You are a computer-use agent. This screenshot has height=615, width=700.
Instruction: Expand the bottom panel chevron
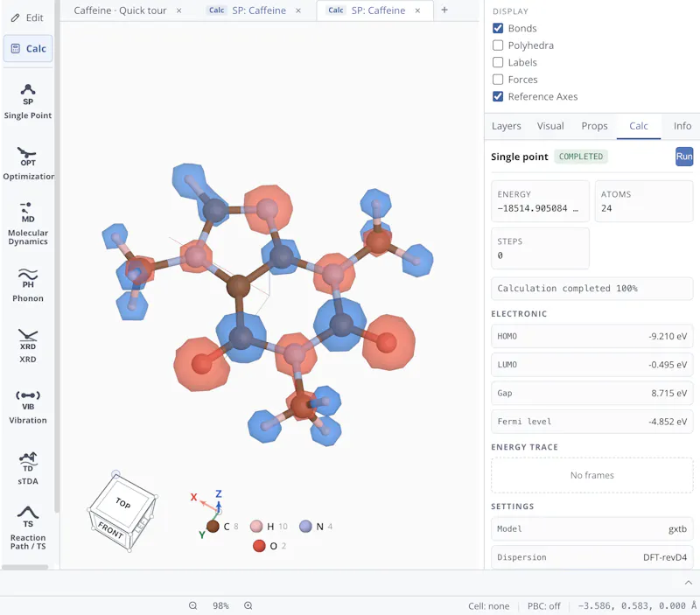point(689,583)
